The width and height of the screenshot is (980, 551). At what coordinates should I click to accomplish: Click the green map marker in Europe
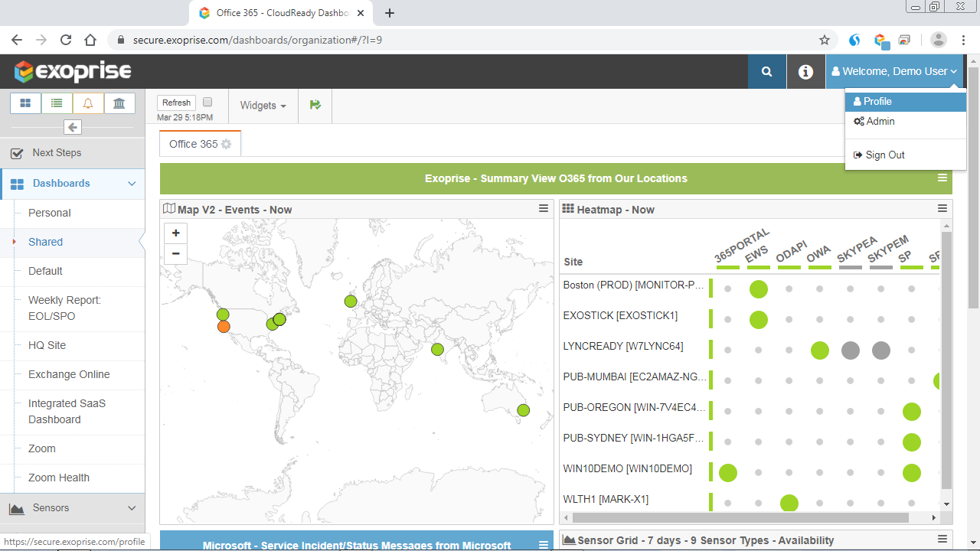click(351, 302)
